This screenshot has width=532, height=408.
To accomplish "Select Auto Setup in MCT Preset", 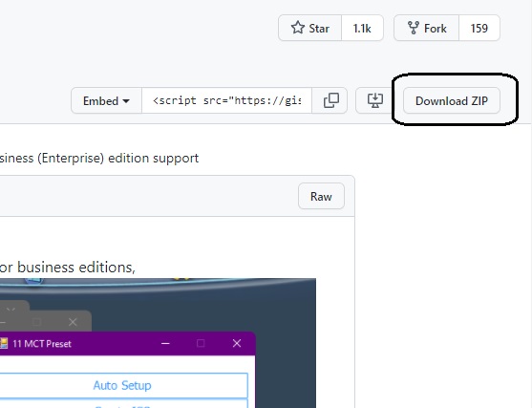I will [122, 386].
